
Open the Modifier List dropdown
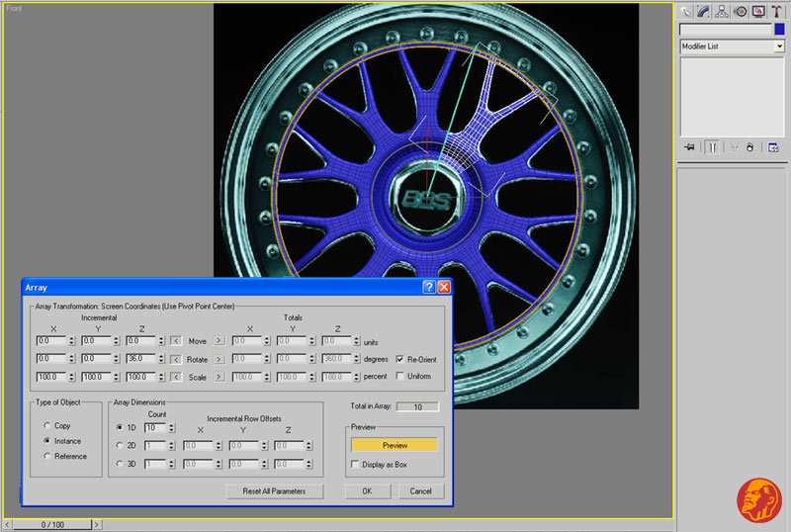pos(779,46)
